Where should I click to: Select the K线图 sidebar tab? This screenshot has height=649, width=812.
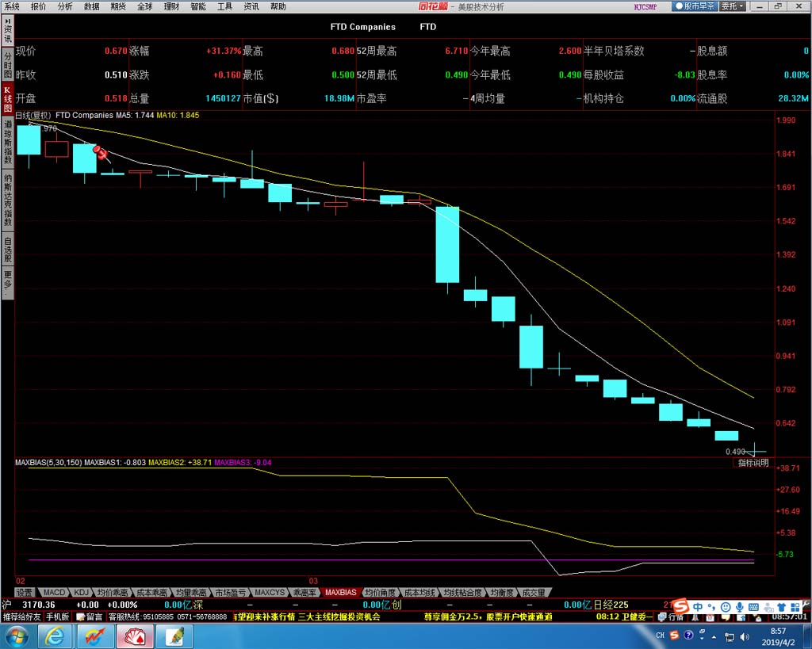pyautogui.click(x=8, y=100)
